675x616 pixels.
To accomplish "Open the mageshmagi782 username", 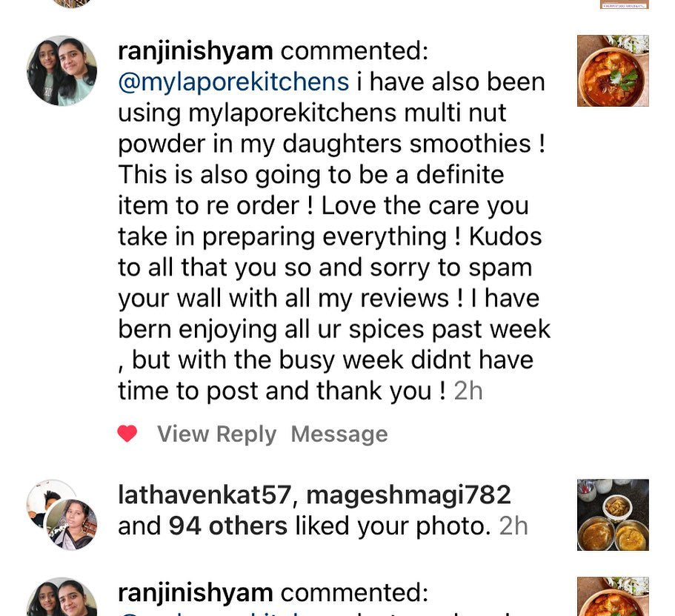I will (x=408, y=495).
